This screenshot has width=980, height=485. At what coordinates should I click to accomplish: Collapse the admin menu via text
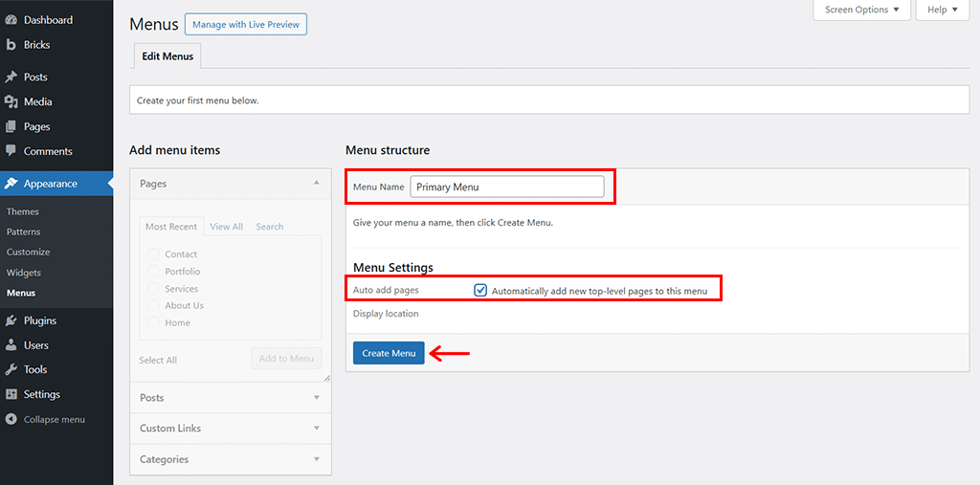pyautogui.click(x=55, y=419)
